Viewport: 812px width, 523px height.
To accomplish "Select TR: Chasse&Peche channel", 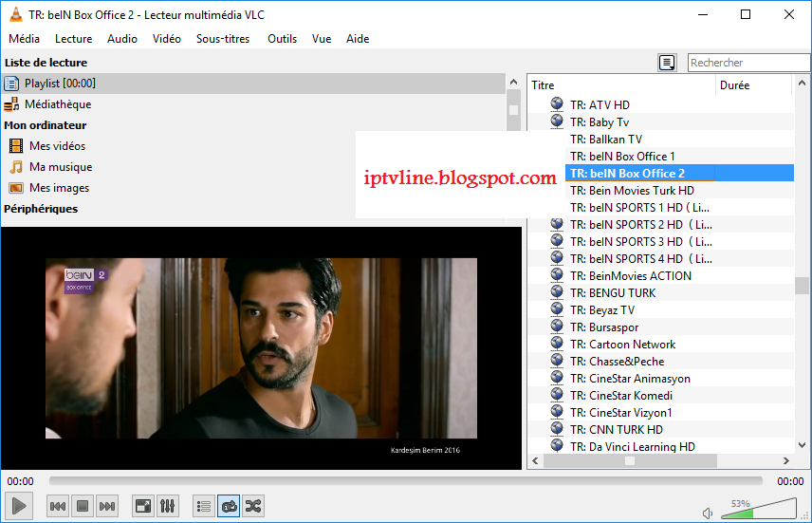I will pyautogui.click(x=617, y=362).
